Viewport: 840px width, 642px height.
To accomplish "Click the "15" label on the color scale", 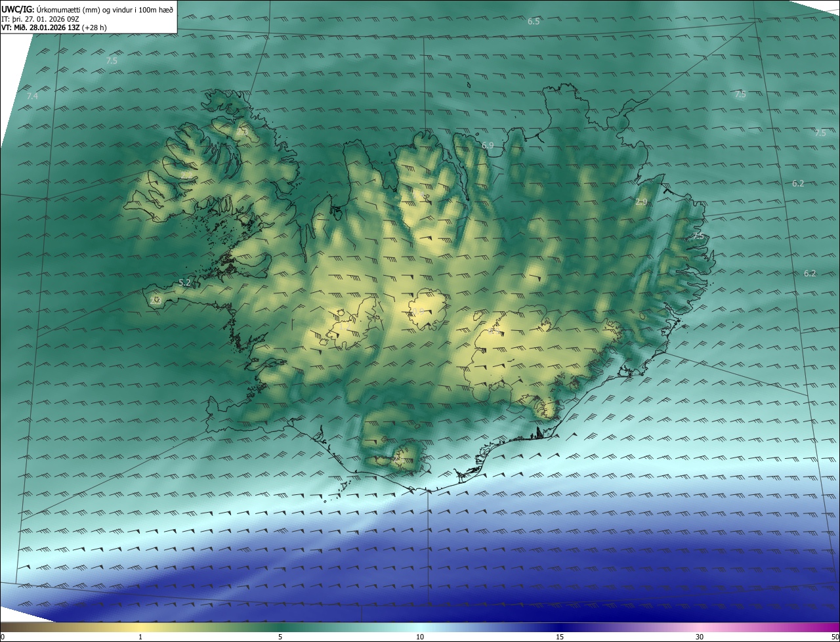I will pyautogui.click(x=560, y=637).
